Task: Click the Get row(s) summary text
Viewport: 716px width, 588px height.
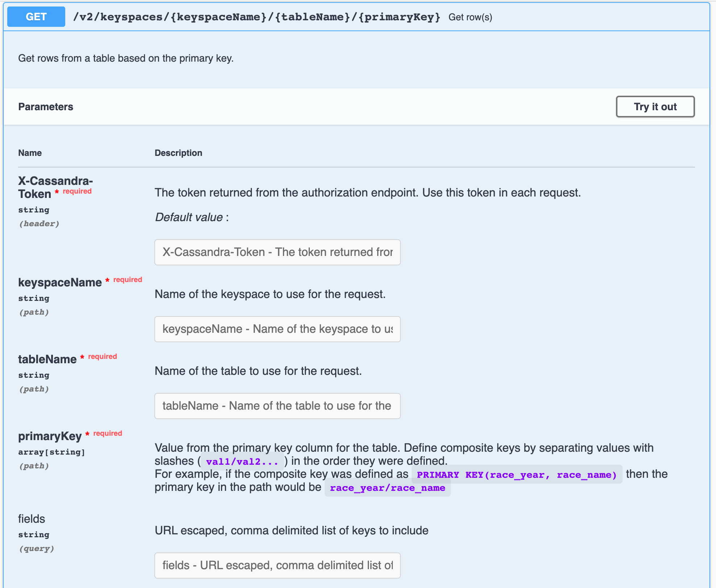Action: click(470, 17)
